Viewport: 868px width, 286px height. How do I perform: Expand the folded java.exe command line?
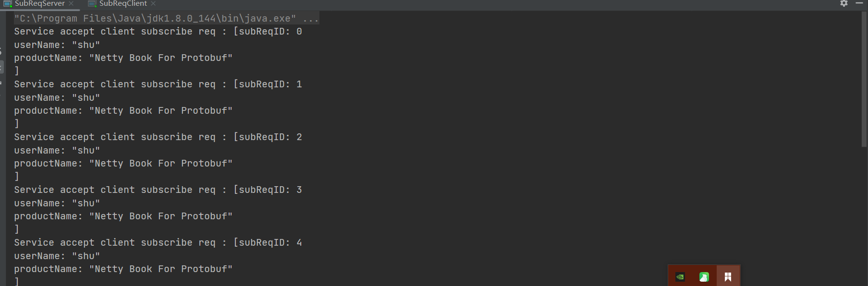click(310, 19)
